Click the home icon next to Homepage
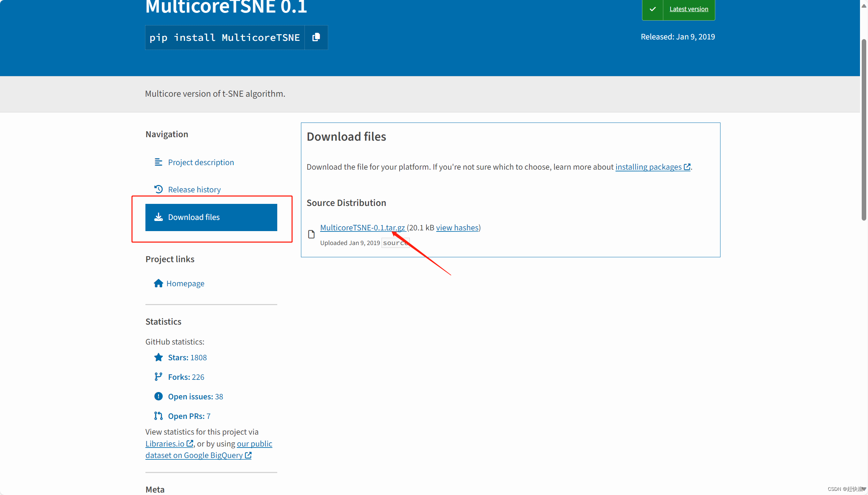The height and width of the screenshot is (495, 868). (x=159, y=283)
